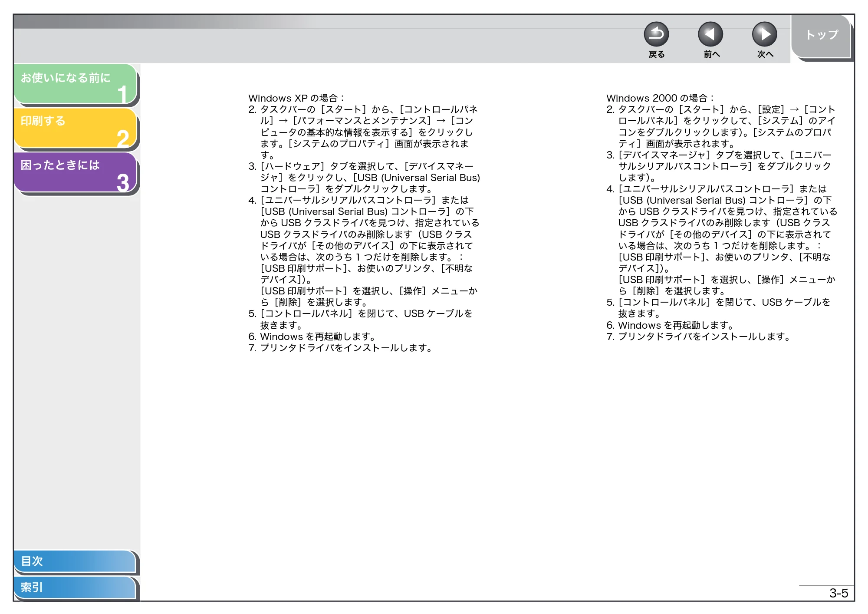Click XP step 6 Windows を再起動します

[312, 337]
